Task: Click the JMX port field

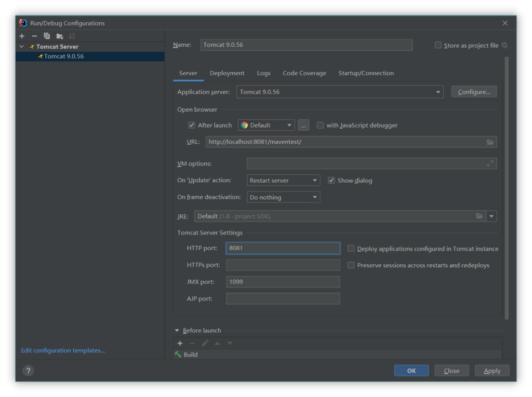Action: 283,282
